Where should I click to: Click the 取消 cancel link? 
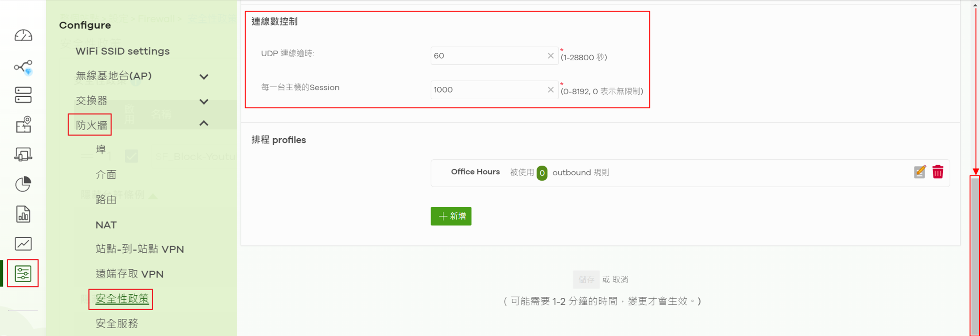click(x=620, y=280)
